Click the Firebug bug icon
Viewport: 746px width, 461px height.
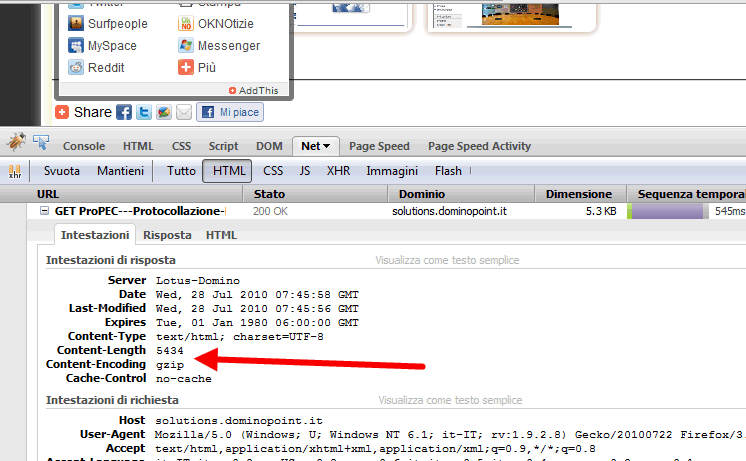point(16,142)
